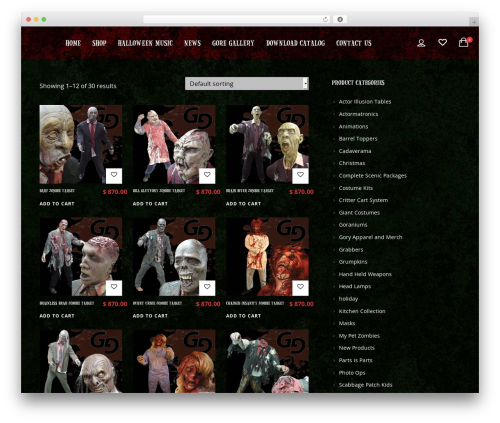
Task: Add the chained straitjacket zombie to cart
Action: (x=243, y=316)
